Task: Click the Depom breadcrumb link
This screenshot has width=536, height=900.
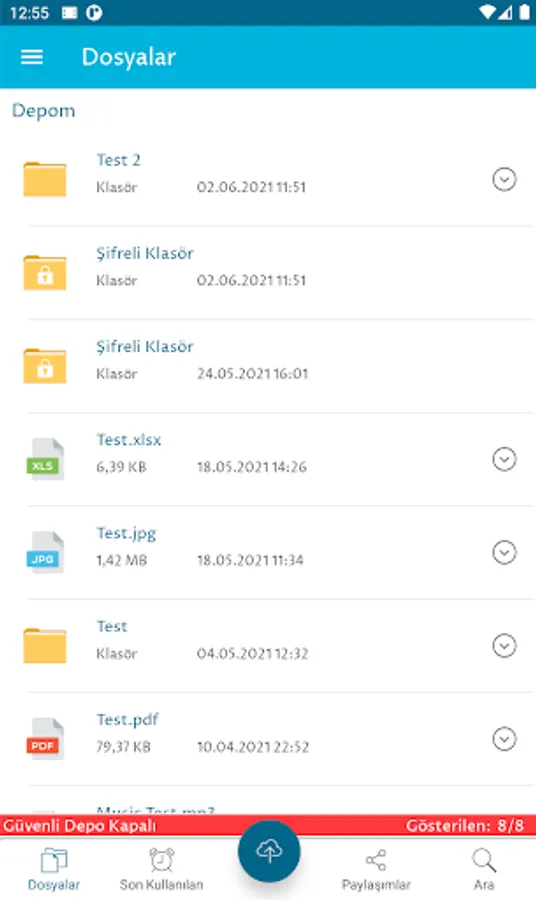Action: coord(44,111)
